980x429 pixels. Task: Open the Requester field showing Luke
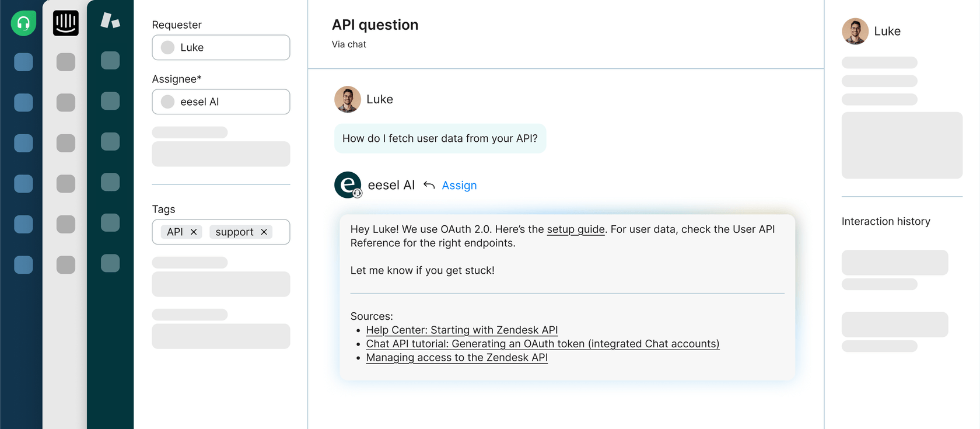(221, 48)
